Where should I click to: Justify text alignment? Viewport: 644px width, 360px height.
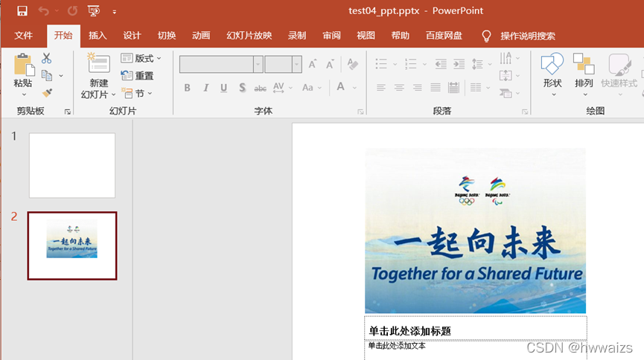pos(436,88)
